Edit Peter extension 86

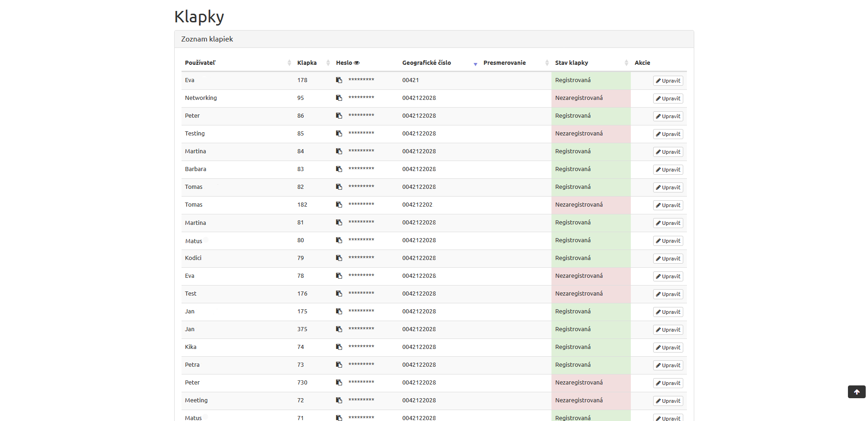pos(668,116)
